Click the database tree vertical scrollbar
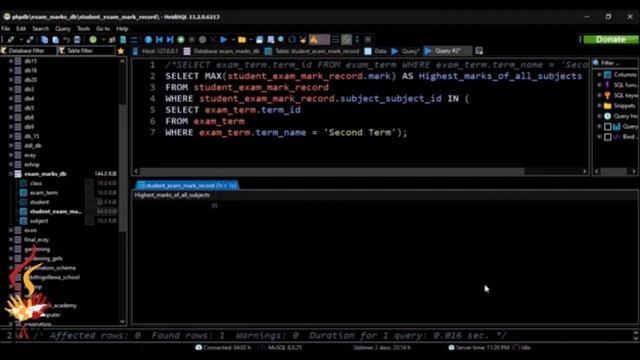This screenshot has height=360, width=640. point(122,191)
